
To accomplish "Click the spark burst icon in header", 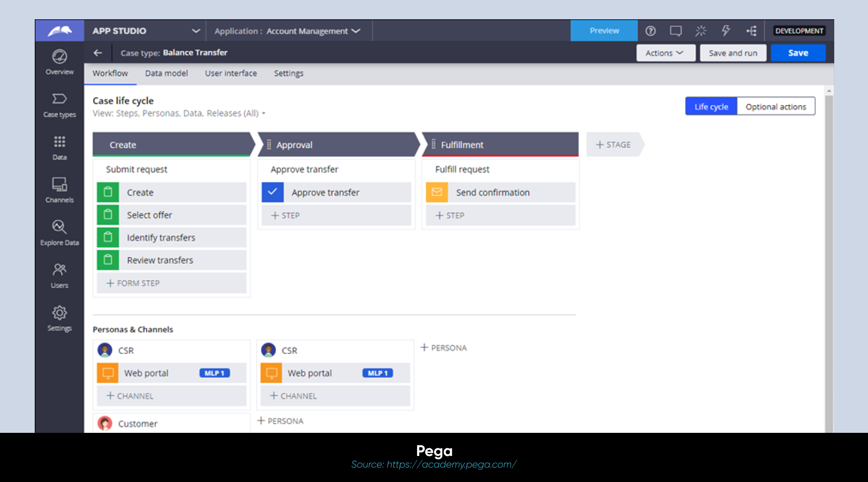I will point(701,31).
